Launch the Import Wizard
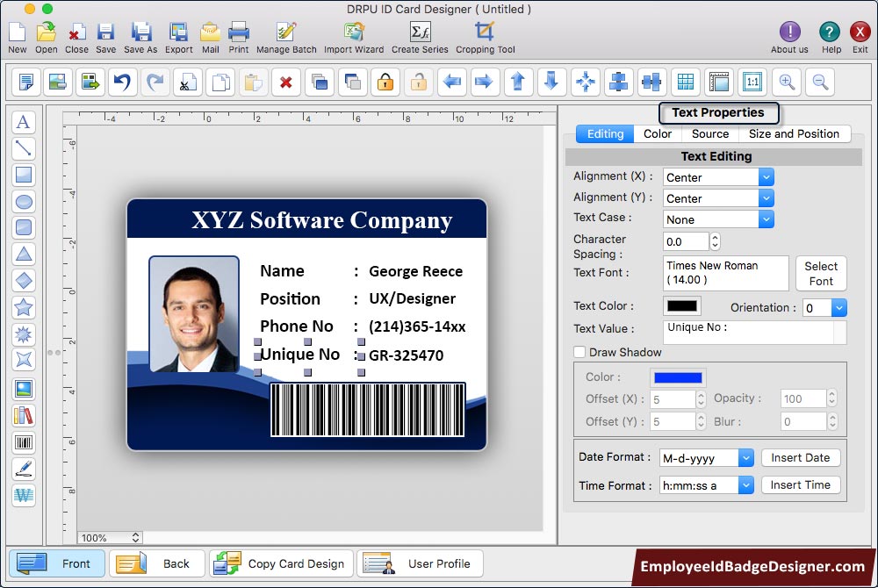878x588 pixels. [354, 32]
